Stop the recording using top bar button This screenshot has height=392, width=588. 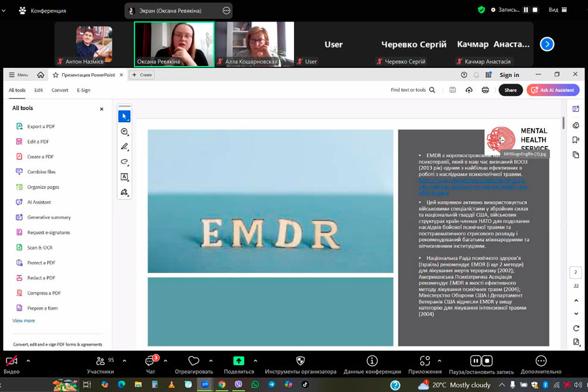[535, 10]
